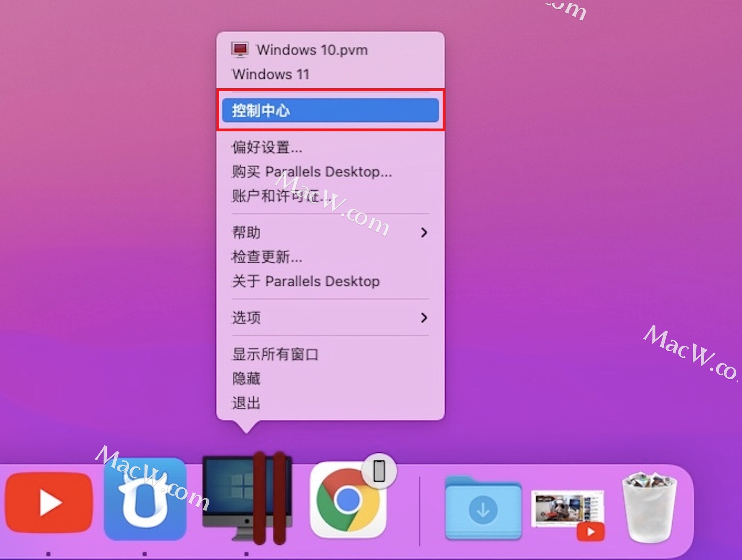Expand the 选项 submenu

(x=330, y=317)
